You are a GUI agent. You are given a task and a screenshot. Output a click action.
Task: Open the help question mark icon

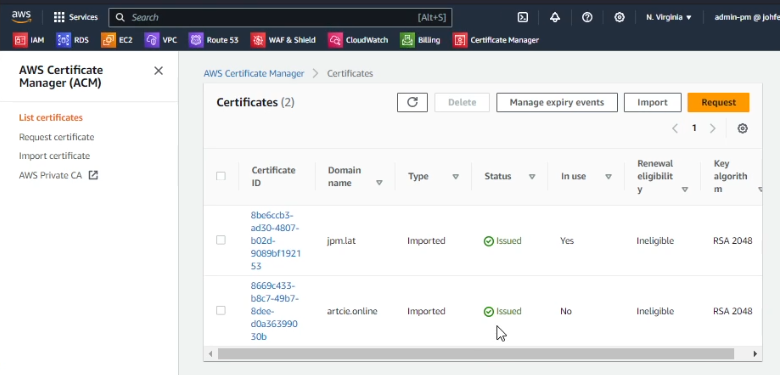click(587, 17)
